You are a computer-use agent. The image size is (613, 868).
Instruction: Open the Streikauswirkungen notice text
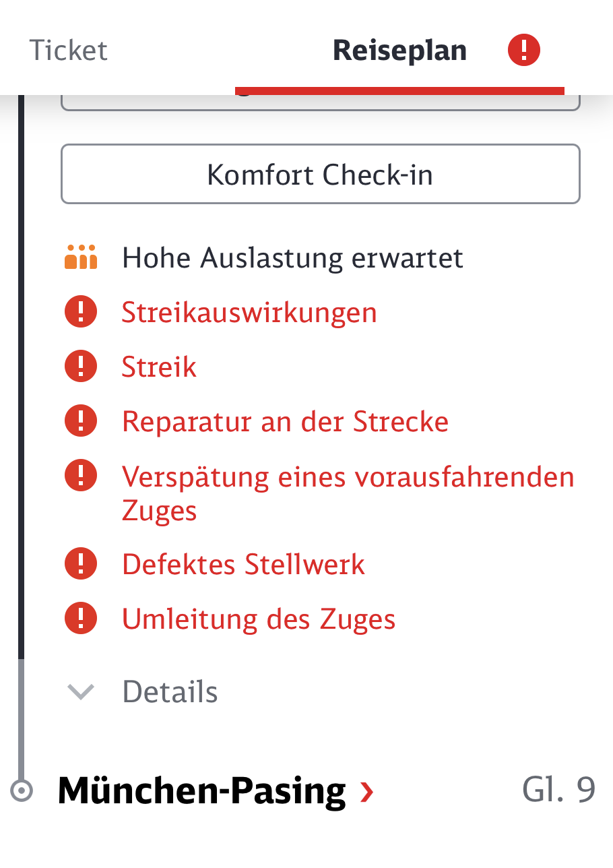[249, 312]
